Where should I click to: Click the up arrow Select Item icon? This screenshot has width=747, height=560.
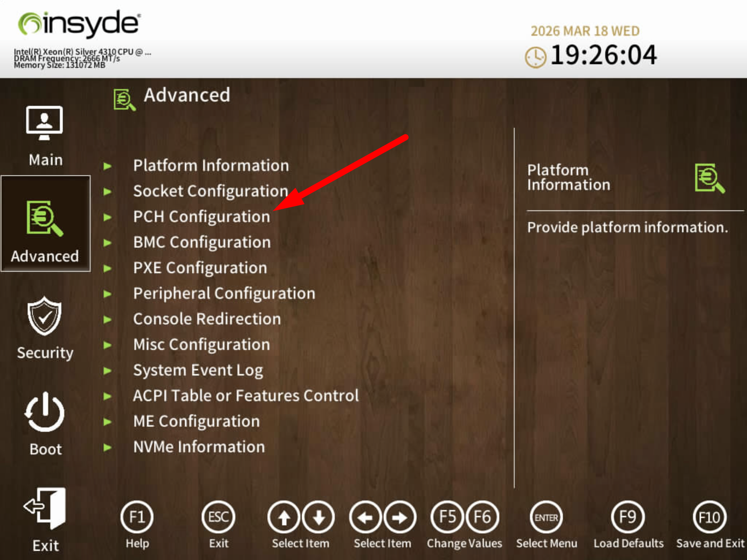click(284, 517)
